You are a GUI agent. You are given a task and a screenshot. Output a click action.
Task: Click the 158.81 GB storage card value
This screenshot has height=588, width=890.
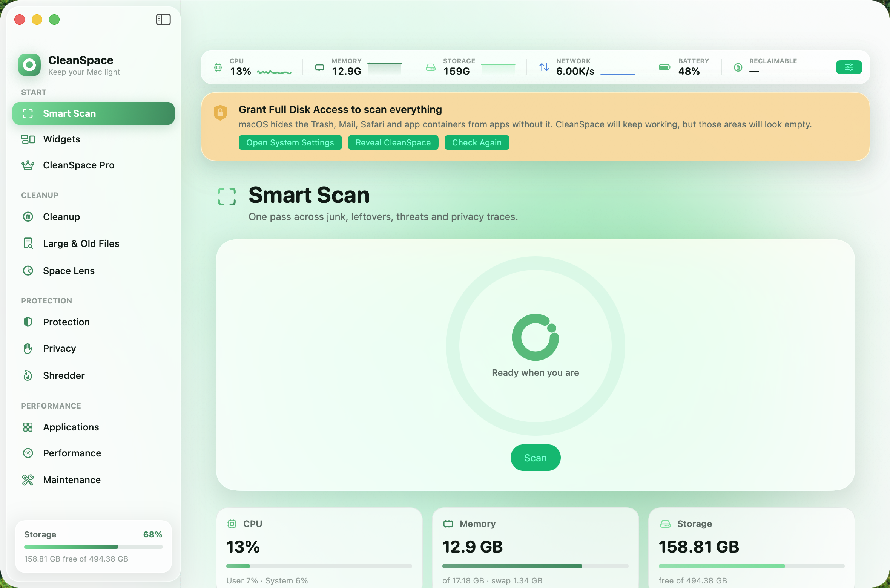(x=699, y=547)
